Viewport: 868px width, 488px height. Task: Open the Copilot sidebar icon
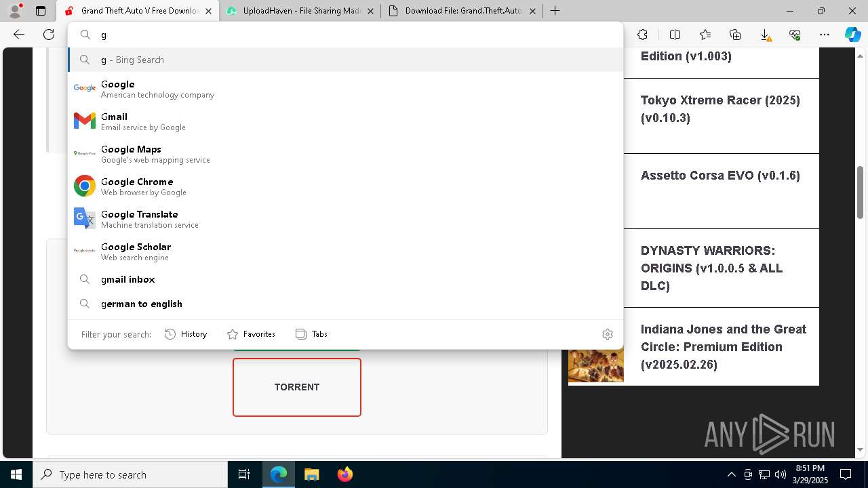(x=852, y=35)
